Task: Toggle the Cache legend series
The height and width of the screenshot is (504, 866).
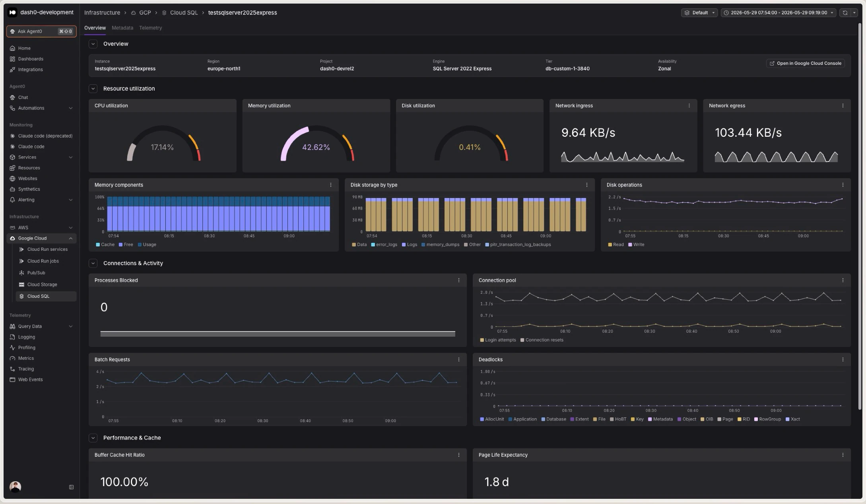Action: [105, 244]
